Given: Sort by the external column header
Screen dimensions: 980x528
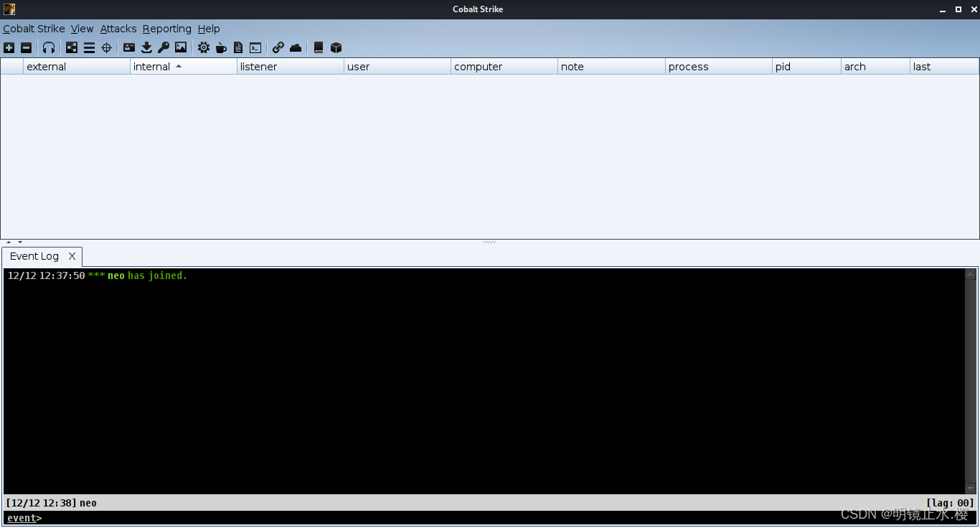Looking at the screenshot, I should pos(77,67).
